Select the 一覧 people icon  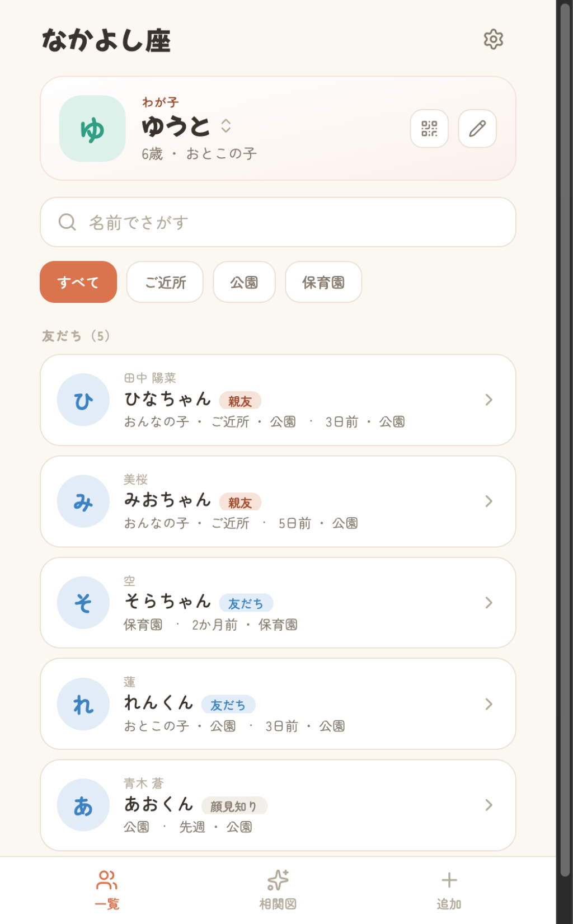(x=107, y=880)
